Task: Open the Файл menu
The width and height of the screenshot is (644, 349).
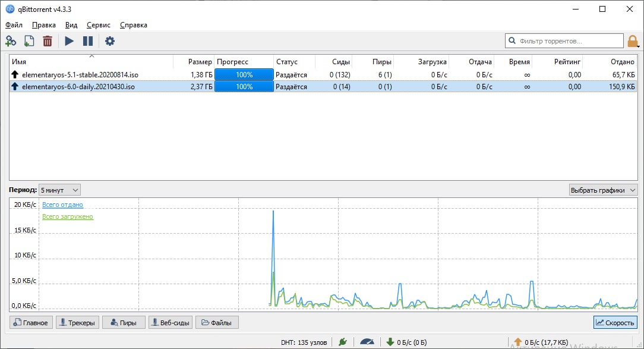Action: pos(14,25)
